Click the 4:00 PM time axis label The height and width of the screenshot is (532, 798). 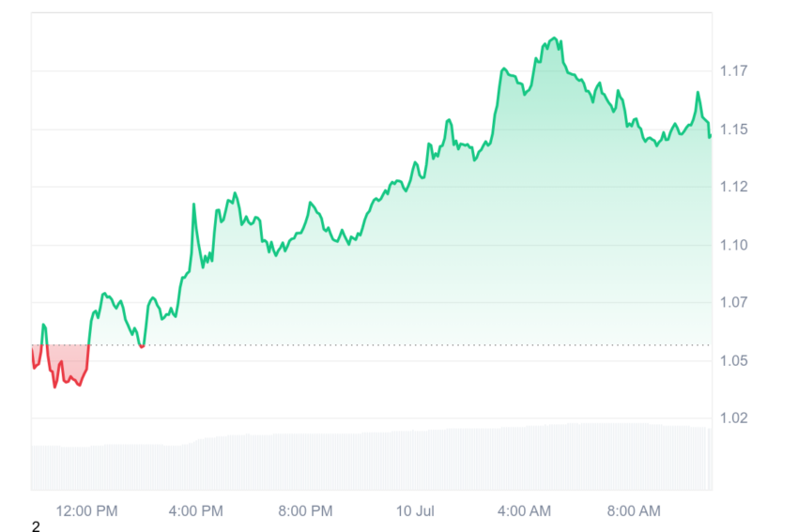[x=196, y=510]
